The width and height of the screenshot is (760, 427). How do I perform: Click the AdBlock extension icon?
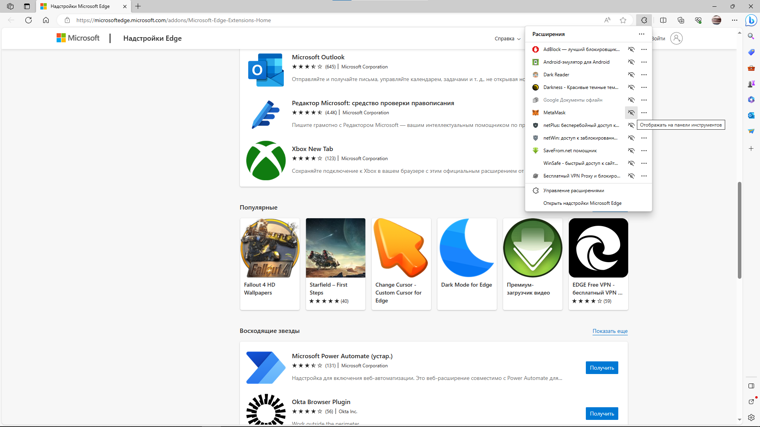pyautogui.click(x=536, y=49)
